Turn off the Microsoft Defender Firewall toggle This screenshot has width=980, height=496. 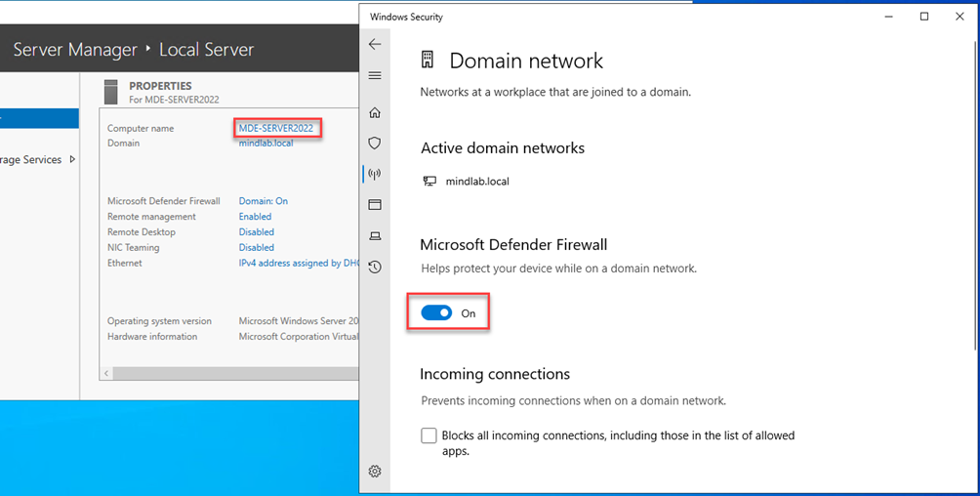pyautogui.click(x=436, y=312)
